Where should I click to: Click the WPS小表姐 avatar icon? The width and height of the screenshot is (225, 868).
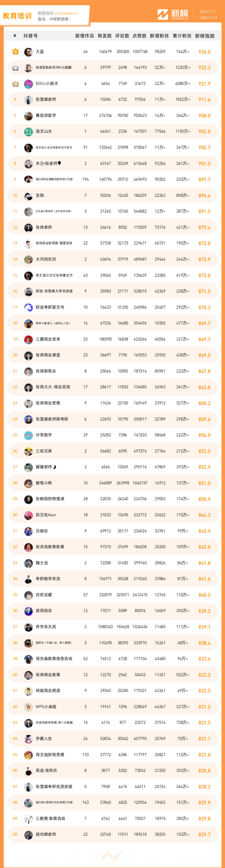click(28, 707)
